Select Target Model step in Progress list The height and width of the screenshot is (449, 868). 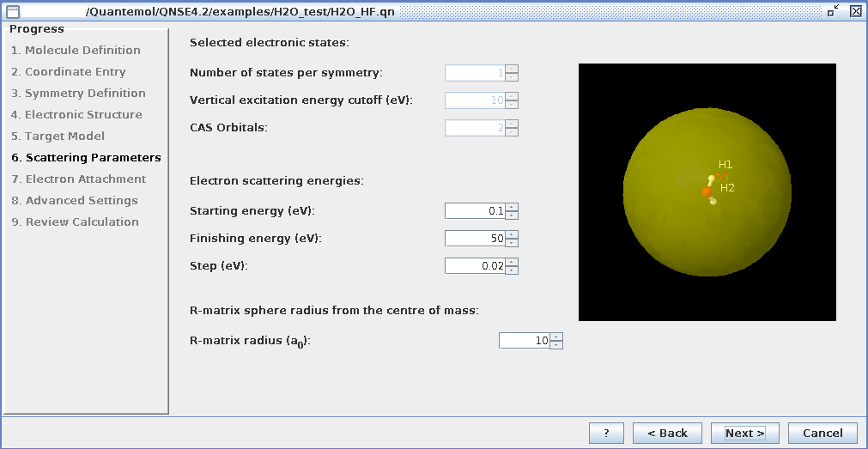click(58, 137)
